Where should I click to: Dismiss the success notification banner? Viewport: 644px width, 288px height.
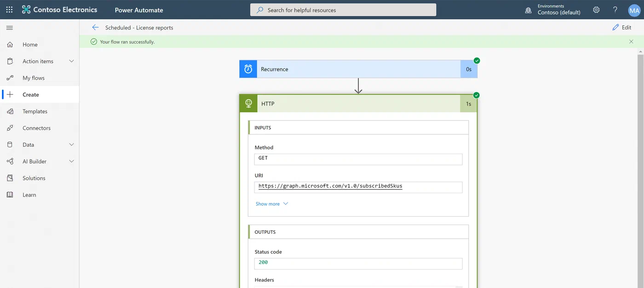click(631, 41)
